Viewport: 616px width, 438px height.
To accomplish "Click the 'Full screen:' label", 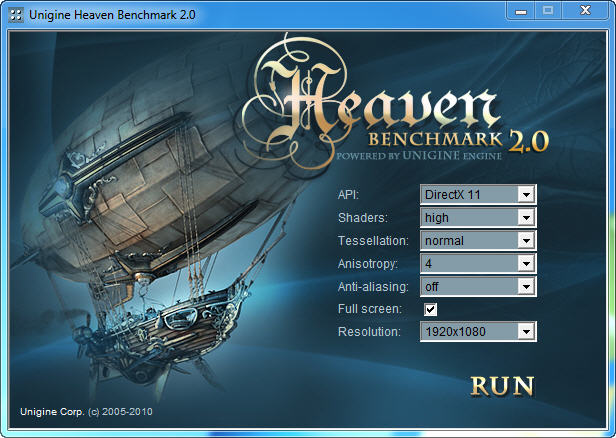I will click(370, 309).
